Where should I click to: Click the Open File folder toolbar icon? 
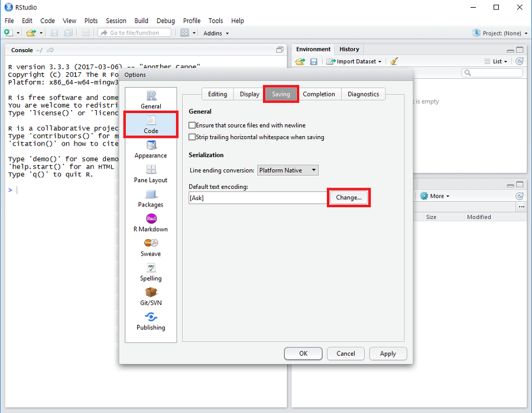(x=31, y=33)
